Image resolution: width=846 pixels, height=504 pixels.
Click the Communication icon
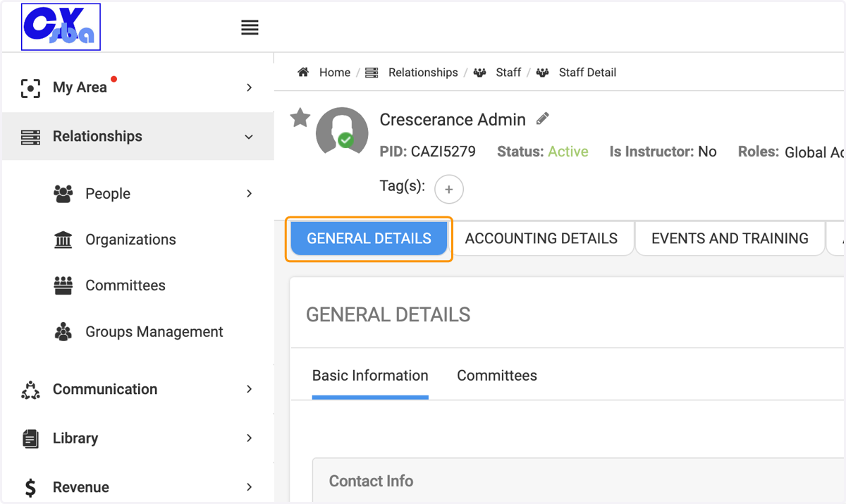[x=30, y=390]
